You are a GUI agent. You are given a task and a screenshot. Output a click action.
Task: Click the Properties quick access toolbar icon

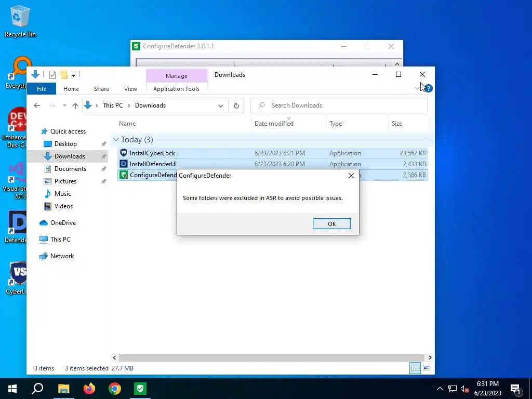tap(52, 75)
